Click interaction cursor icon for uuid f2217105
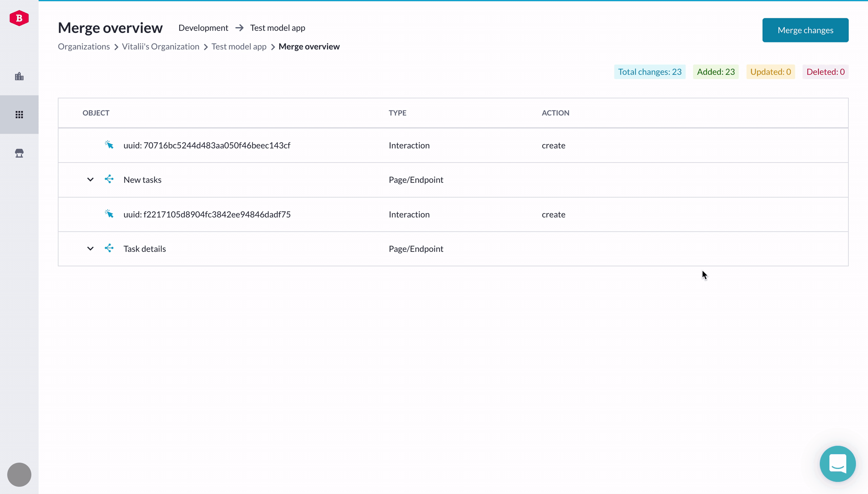This screenshot has height=494, width=868. click(x=109, y=214)
